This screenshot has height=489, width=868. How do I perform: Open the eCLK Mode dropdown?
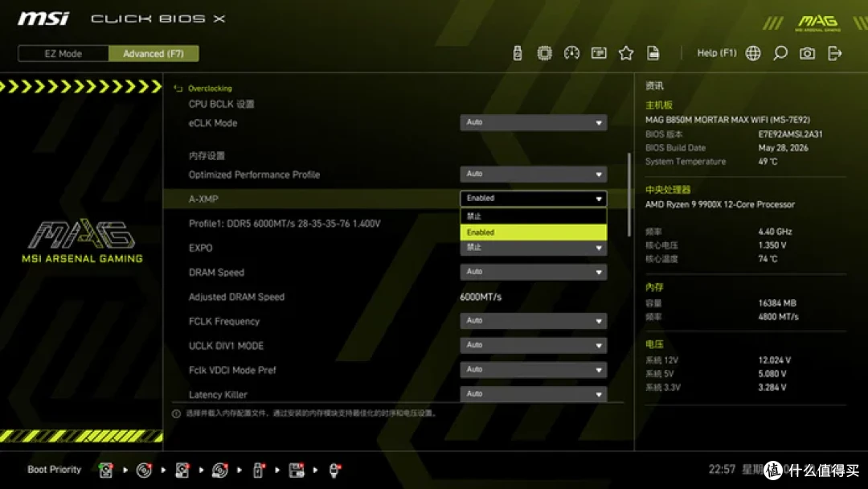(x=533, y=122)
